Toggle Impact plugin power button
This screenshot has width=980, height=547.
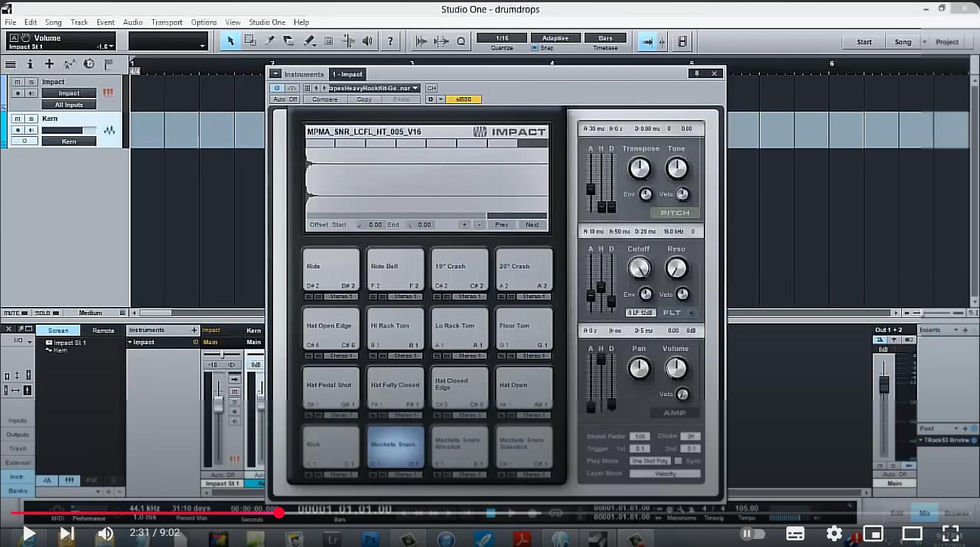click(x=278, y=88)
